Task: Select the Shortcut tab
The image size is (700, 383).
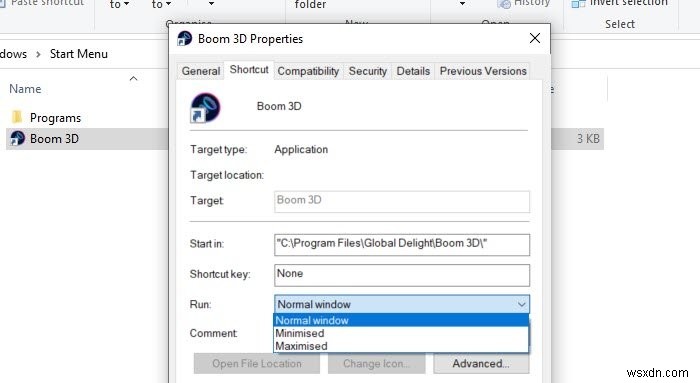Action: pos(249,70)
